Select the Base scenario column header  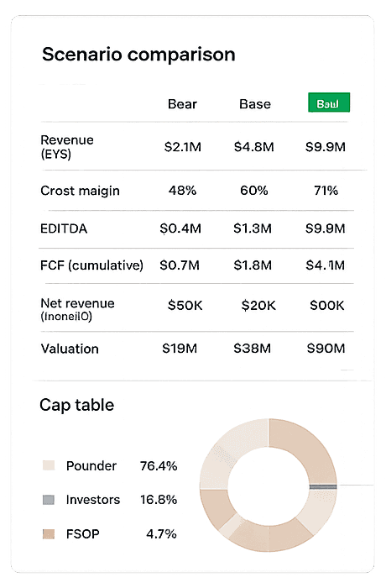(x=255, y=104)
